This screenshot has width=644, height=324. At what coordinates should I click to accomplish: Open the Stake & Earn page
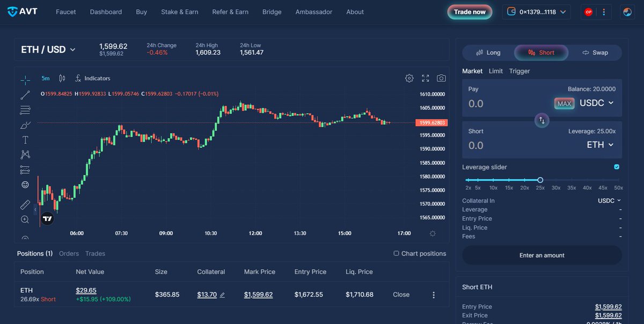click(x=180, y=12)
